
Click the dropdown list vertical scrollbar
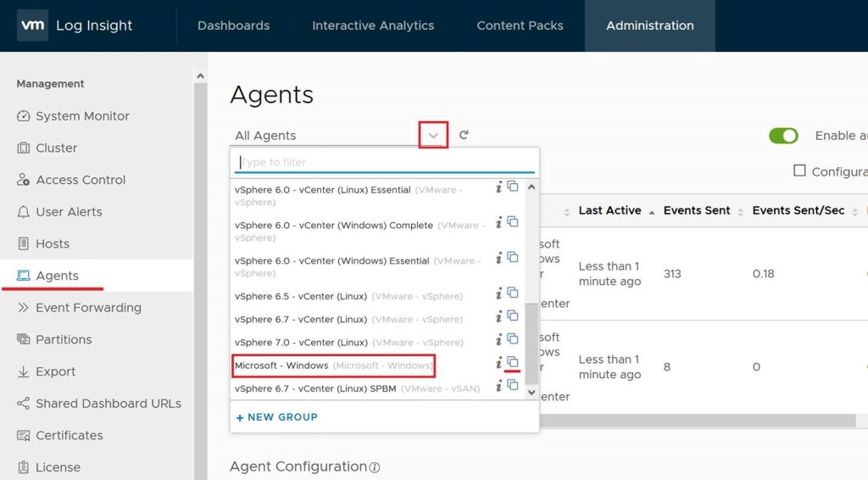coord(531,339)
